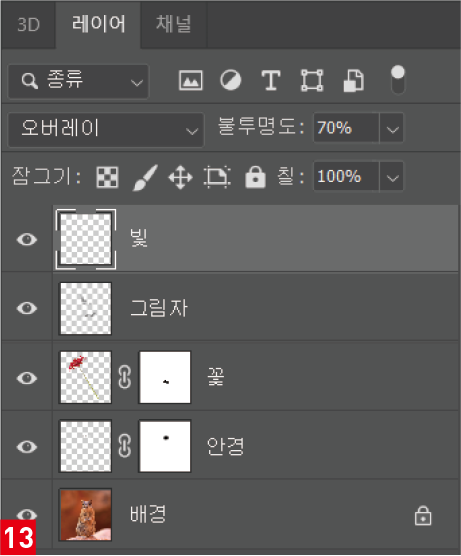Select the 배경 layer thumbnail

tap(86, 515)
